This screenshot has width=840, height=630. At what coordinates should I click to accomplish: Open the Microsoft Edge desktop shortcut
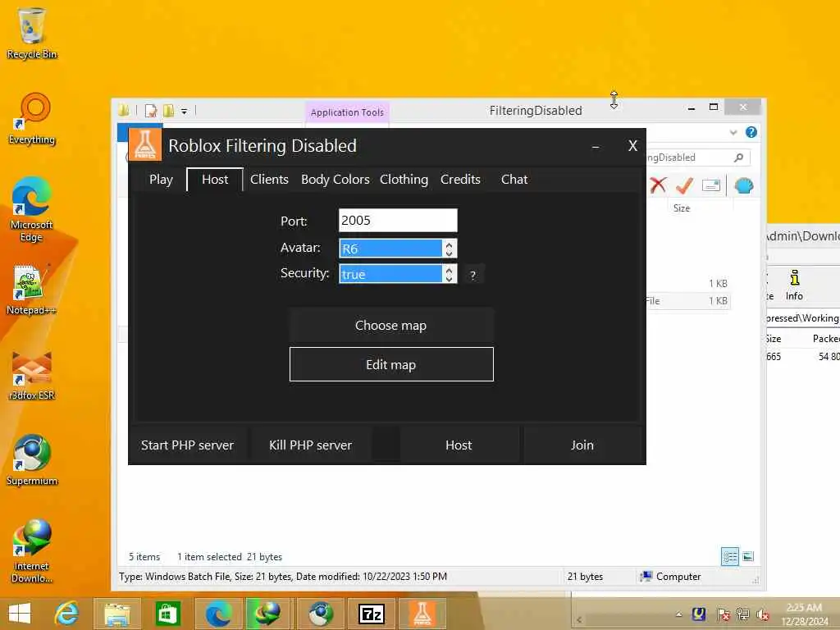click(x=32, y=209)
